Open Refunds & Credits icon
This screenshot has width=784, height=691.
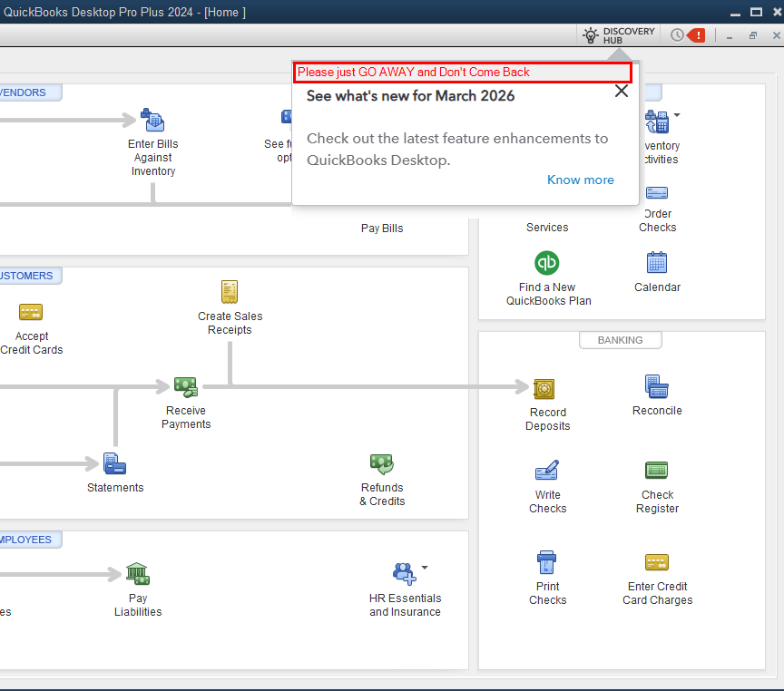coord(382,464)
